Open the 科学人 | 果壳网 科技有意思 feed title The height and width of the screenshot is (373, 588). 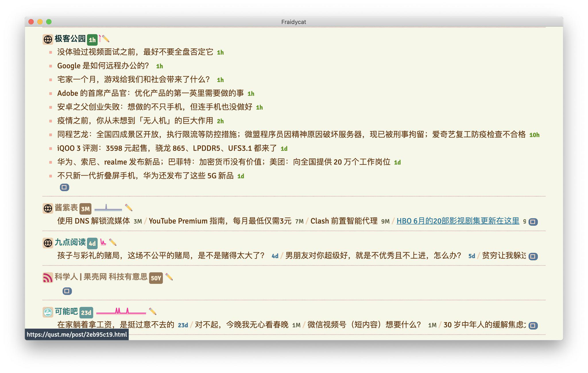[101, 277]
